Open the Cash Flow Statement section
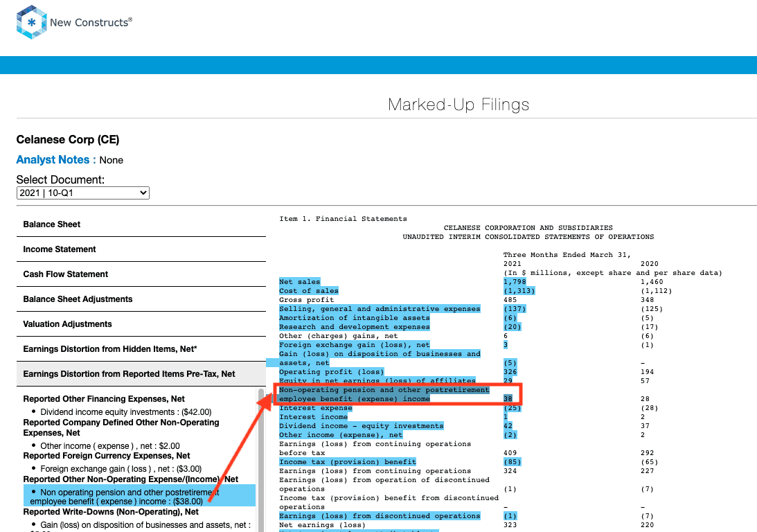 (x=141, y=274)
